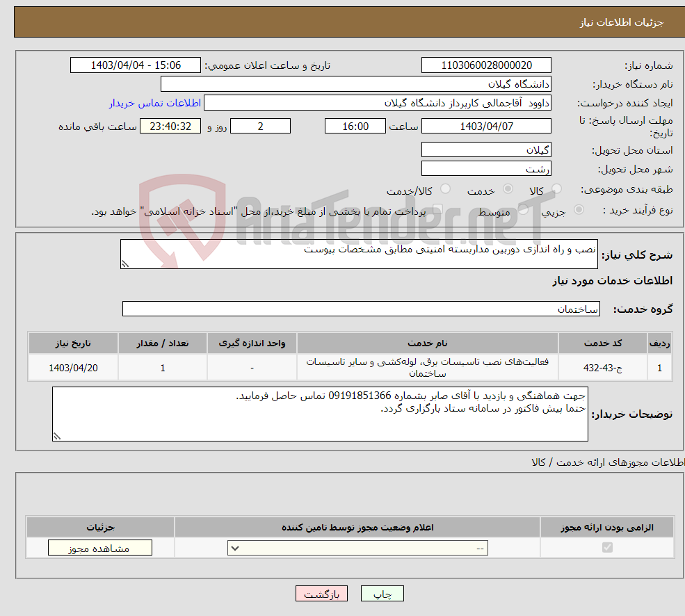This screenshot has height=616, width=685.
Task: Expand the license status dropdown
Action: tap(357, 548)
